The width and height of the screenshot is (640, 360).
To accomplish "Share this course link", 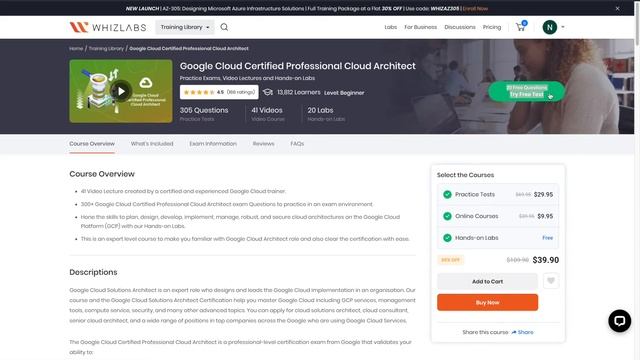I will click(x=522, y=332).
